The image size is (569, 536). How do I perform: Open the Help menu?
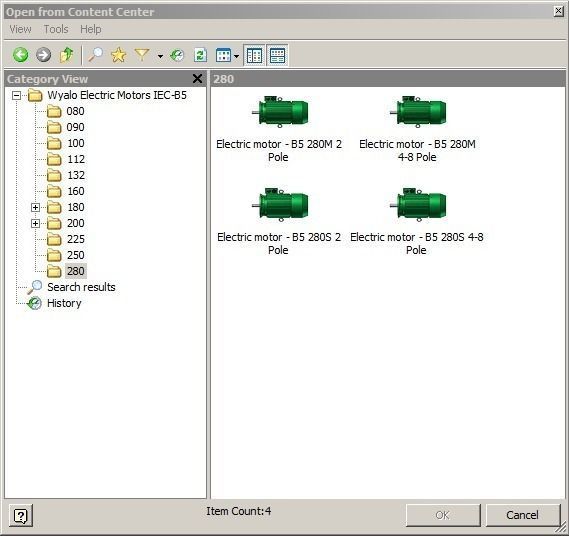tap(91, 29)
